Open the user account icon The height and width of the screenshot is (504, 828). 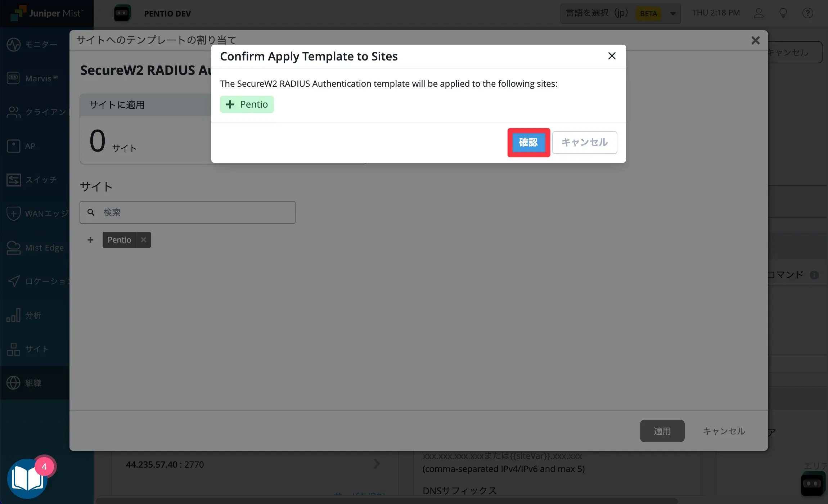click(759, 13)
